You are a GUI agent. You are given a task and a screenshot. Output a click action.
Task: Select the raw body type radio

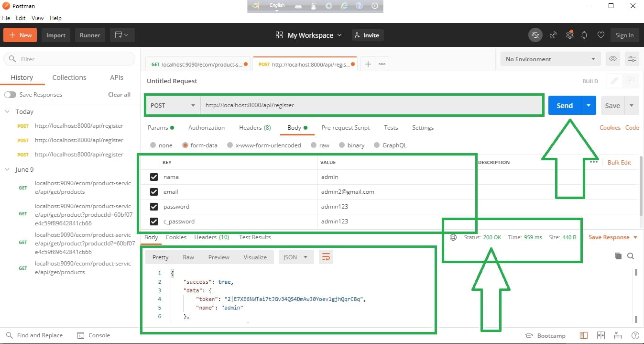[314, 145]
